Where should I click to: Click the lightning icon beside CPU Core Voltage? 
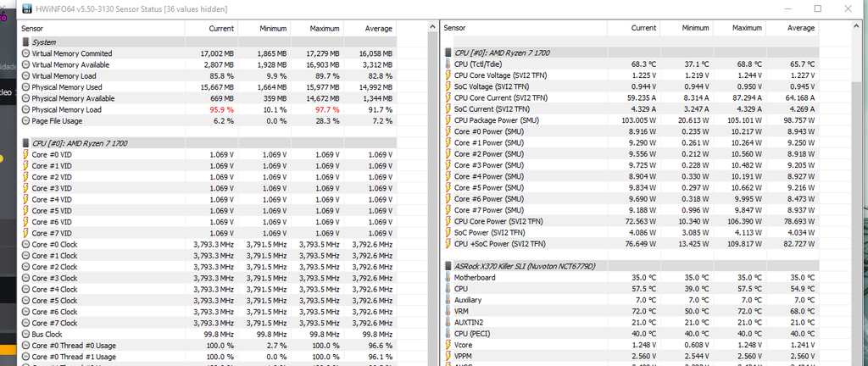(x=448, y=75)
